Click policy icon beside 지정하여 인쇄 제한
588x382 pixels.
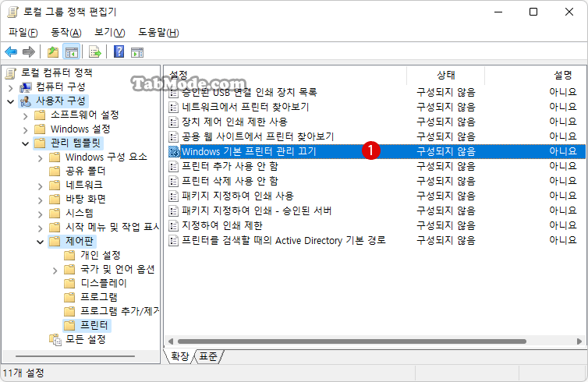(173, 225)
